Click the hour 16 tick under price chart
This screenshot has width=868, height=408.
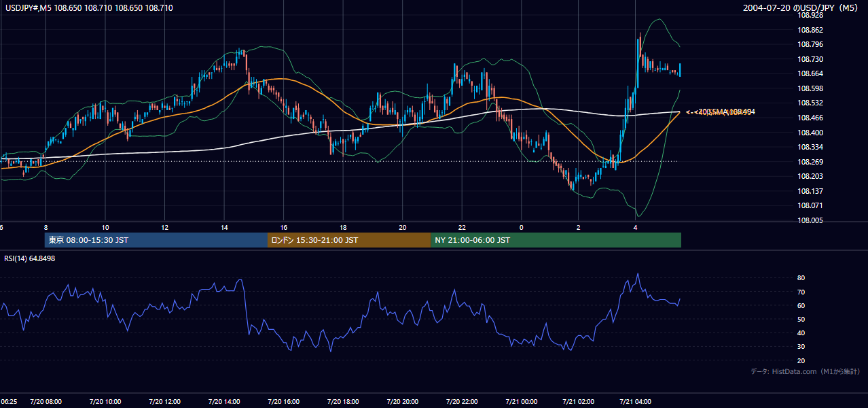284,227
